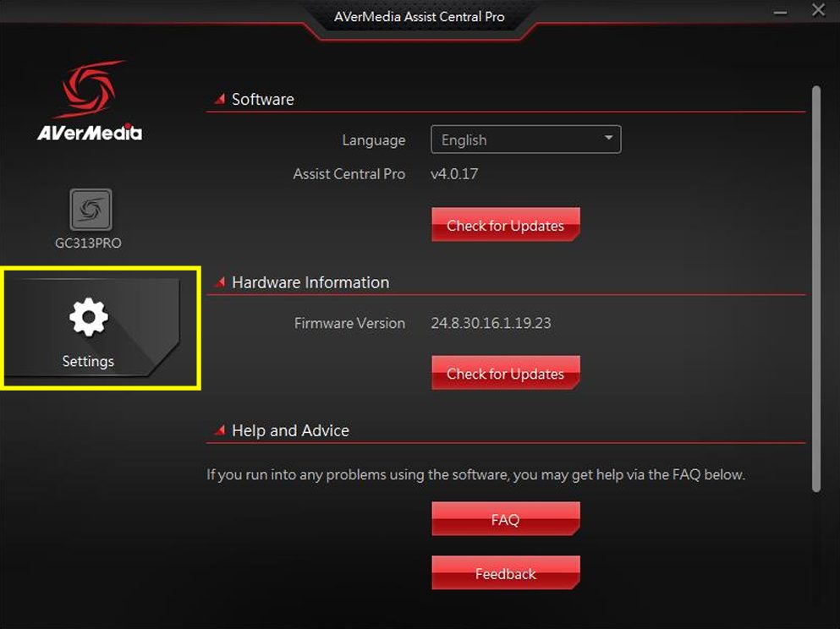Click the AVerMedia Assist Central Pro title
This screenshot has width=840, height=629.
pyautogui.click(x=419, y=17)
